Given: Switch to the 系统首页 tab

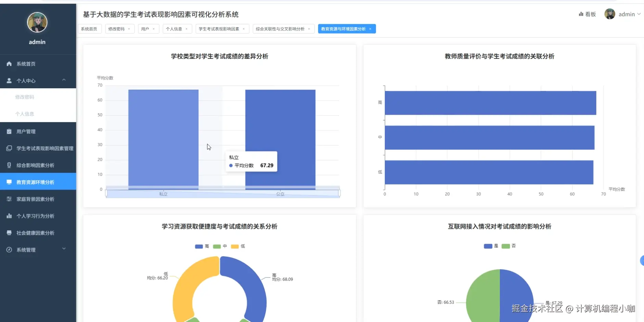Looking at the screenshot, I should (89, 29).
